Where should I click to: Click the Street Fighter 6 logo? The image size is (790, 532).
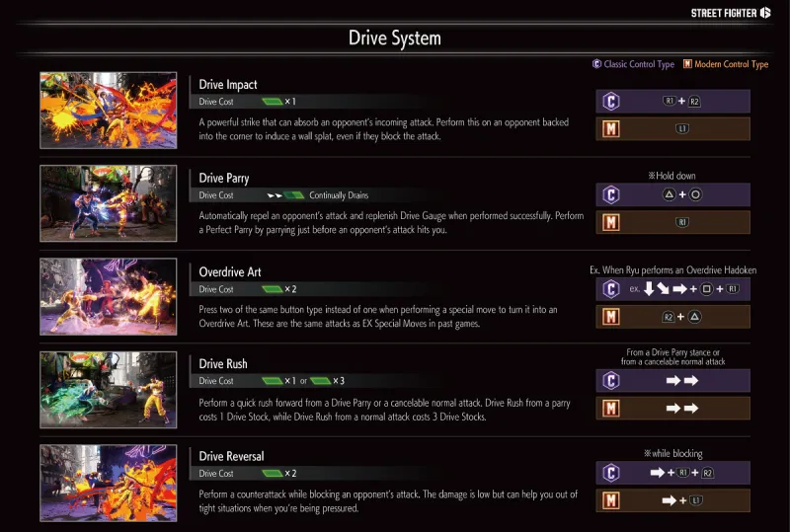(731, 13)
